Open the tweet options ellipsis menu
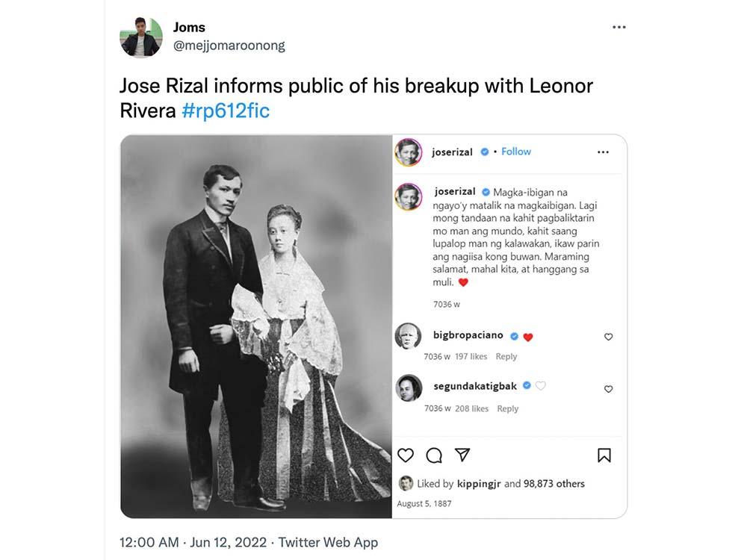The height and width of the screenshot is (560, 747). click(619, 26)
